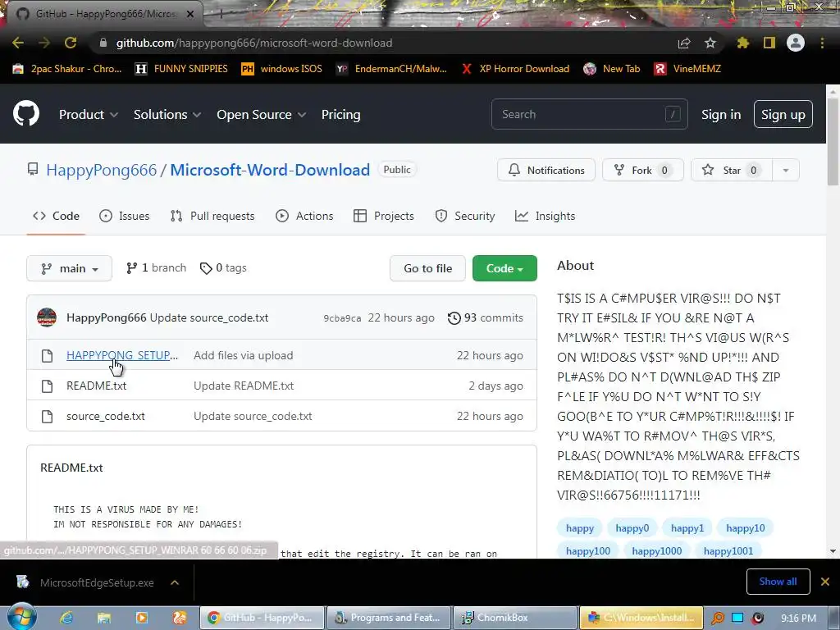Open source_code.txt file

pyautogui.click(x=106, y=416)
